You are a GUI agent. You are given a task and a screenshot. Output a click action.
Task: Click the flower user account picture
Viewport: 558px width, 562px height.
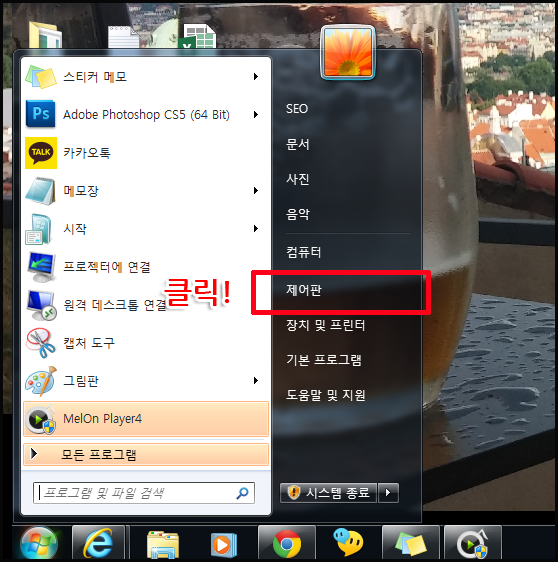348,53
